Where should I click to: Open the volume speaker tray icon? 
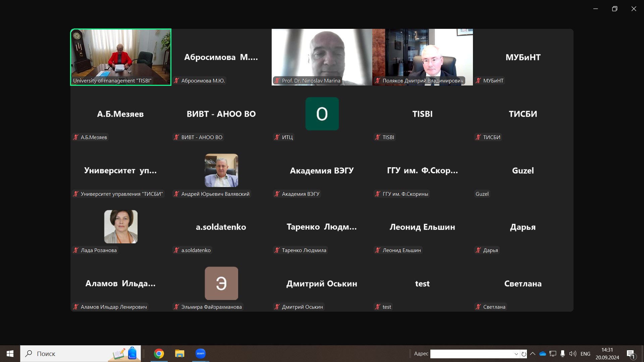point(573,354)
